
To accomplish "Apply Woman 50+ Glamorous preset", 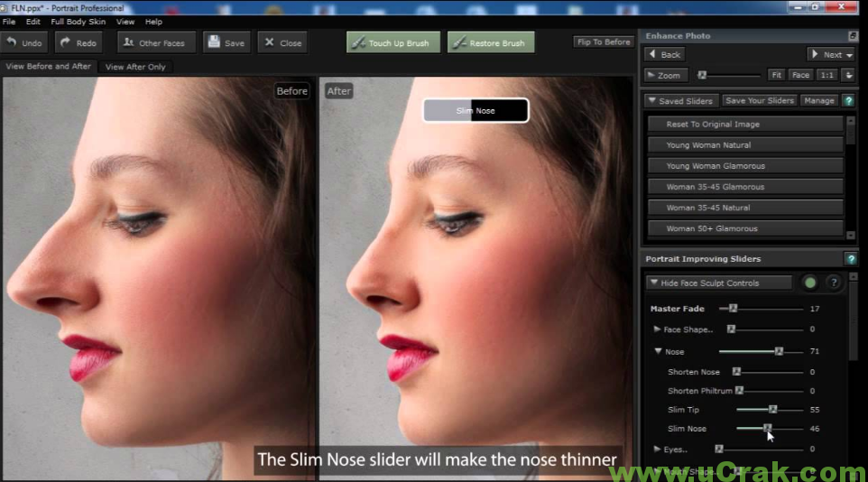I will (745, 228).
